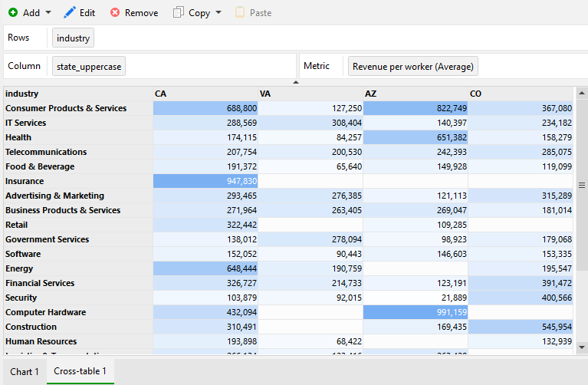Select the Financial Services row label
This screenshot has height=385, width=588.
click(78, 283)
